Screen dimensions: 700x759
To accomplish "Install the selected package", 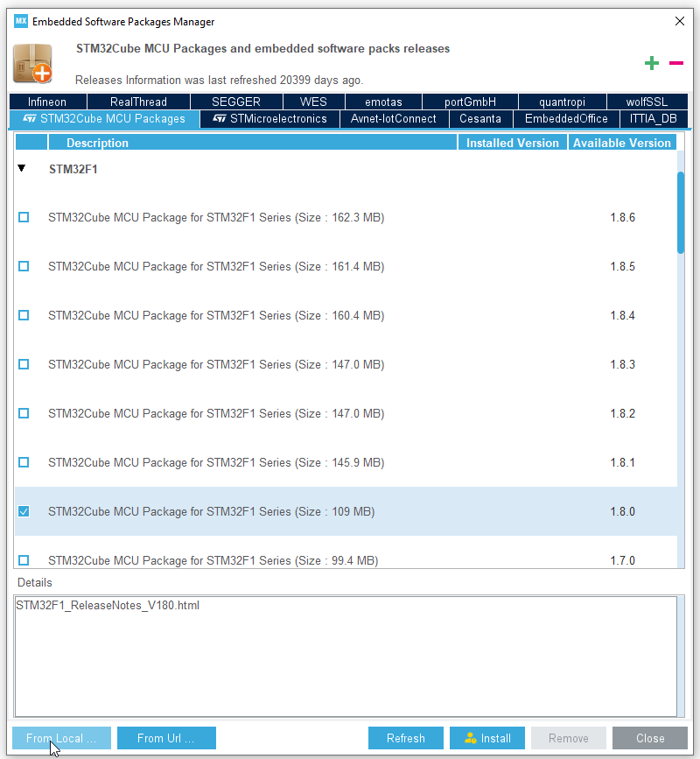I will click(x=487, y=738).
